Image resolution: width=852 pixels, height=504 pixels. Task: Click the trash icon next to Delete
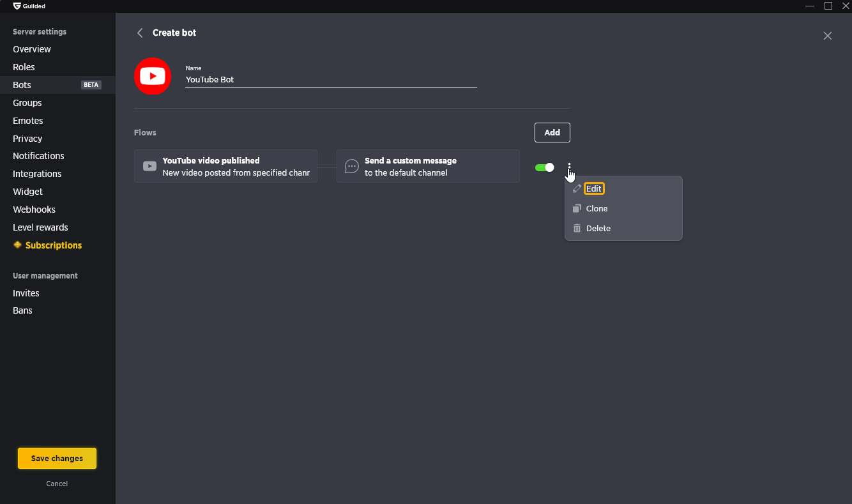tap(577, 228)
